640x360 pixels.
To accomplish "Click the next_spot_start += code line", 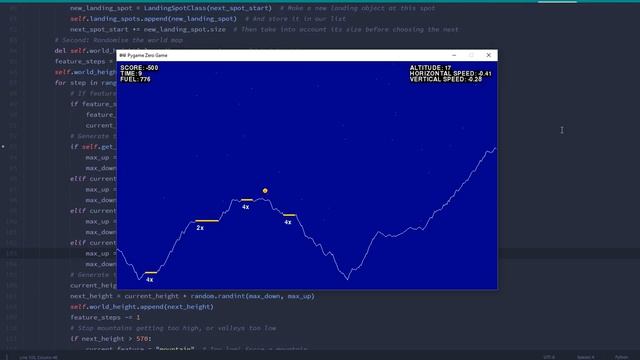I will pyautogui.click(x=264, y=29).
